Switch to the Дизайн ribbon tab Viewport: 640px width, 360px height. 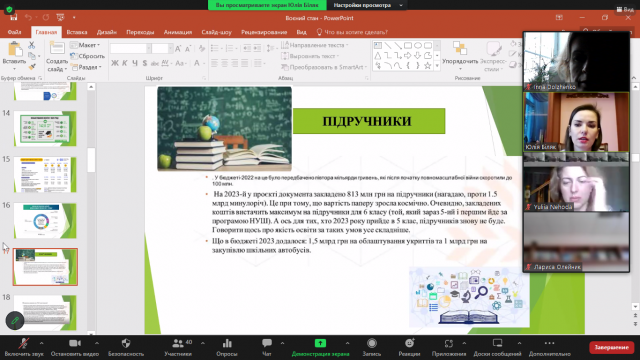pos(107,32)
